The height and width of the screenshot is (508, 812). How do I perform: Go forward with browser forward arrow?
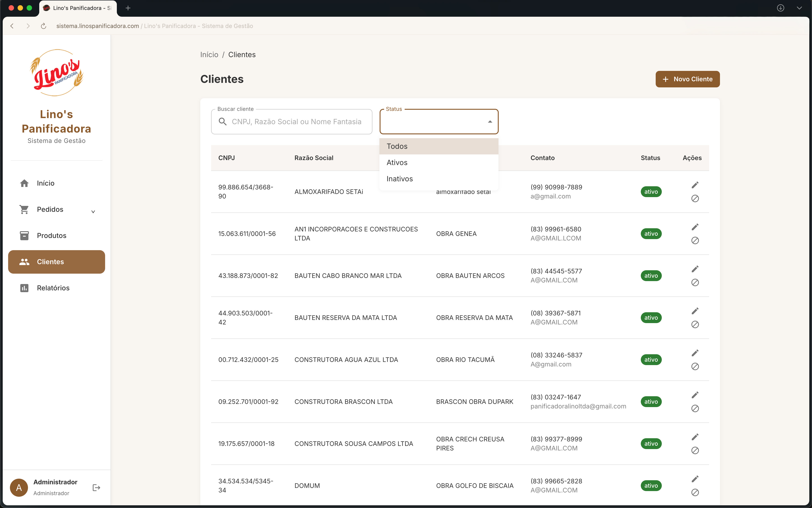coord(28,26)
